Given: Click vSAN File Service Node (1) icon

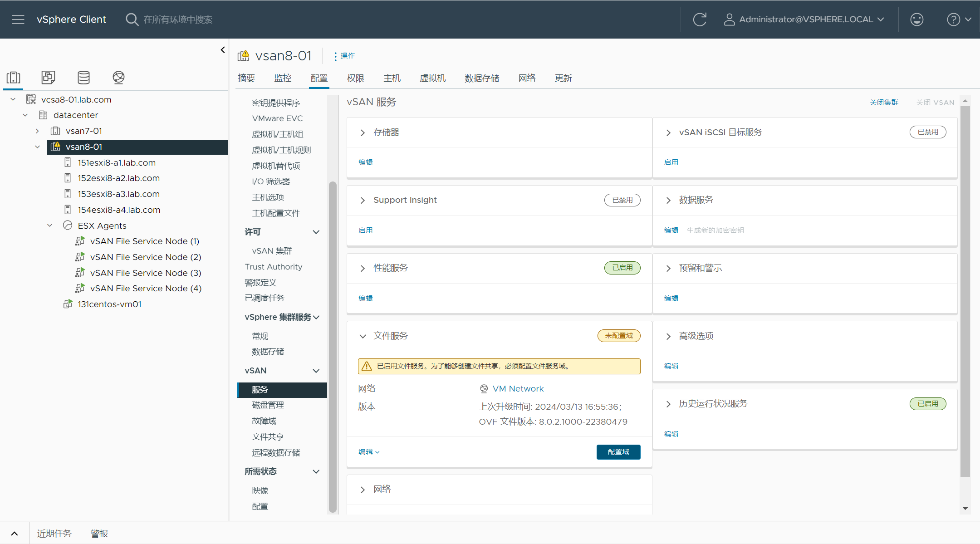Looking at the screenshot, I should 80,241.
